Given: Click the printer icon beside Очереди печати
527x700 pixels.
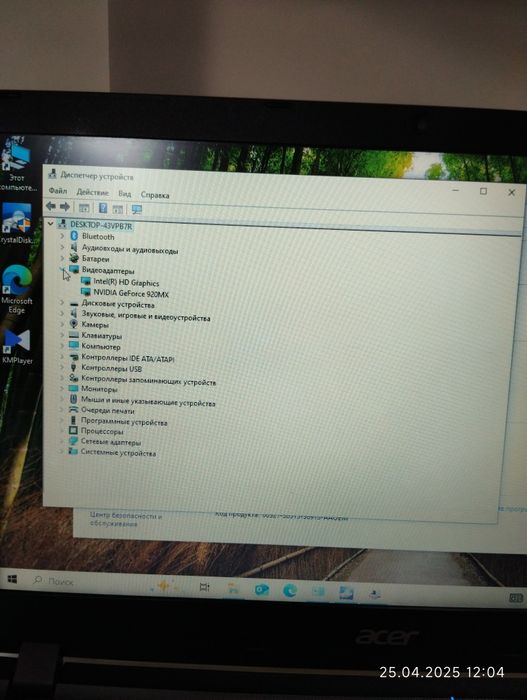Looking at the screenshot, I should (x=74, y=409).
